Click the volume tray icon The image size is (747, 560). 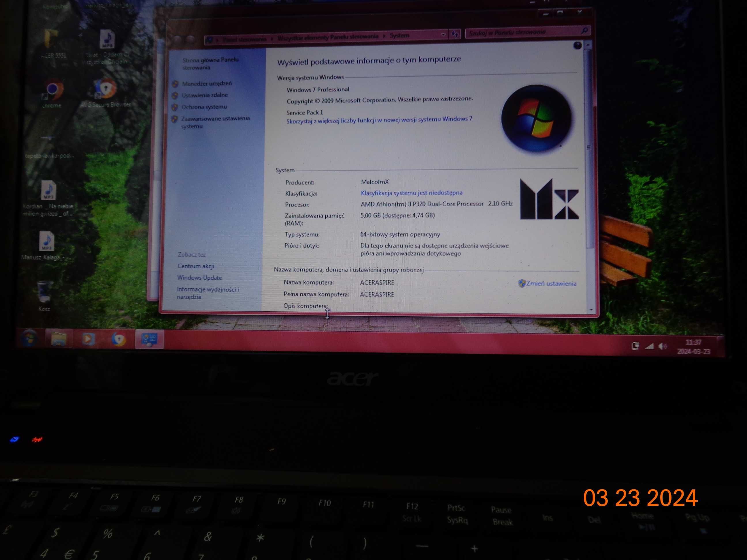click(663, 346)
